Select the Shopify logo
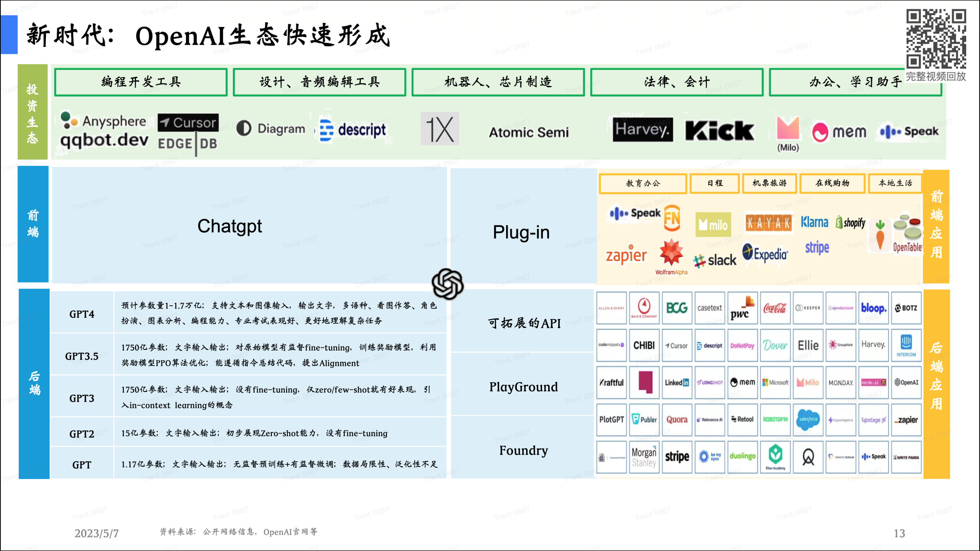980x551 pixels. [x=850, y=222]
